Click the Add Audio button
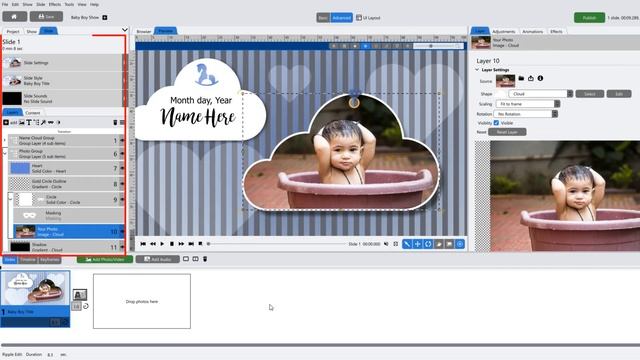The height and width of the screenshot is (360, 640). 158,259
